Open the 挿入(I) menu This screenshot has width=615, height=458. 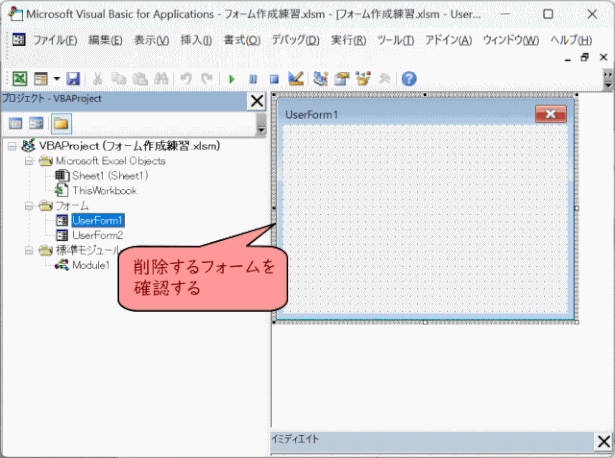[196, 40]
